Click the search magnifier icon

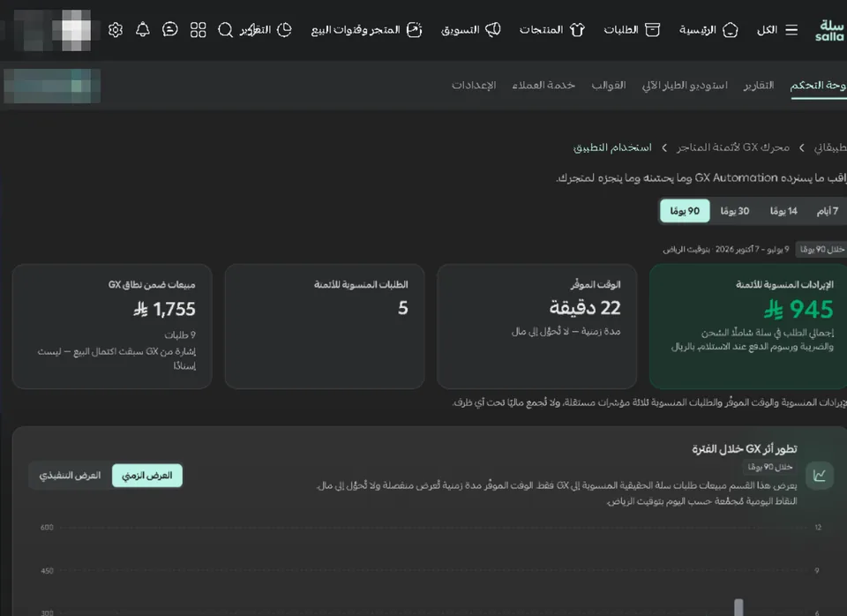[225, 30]
